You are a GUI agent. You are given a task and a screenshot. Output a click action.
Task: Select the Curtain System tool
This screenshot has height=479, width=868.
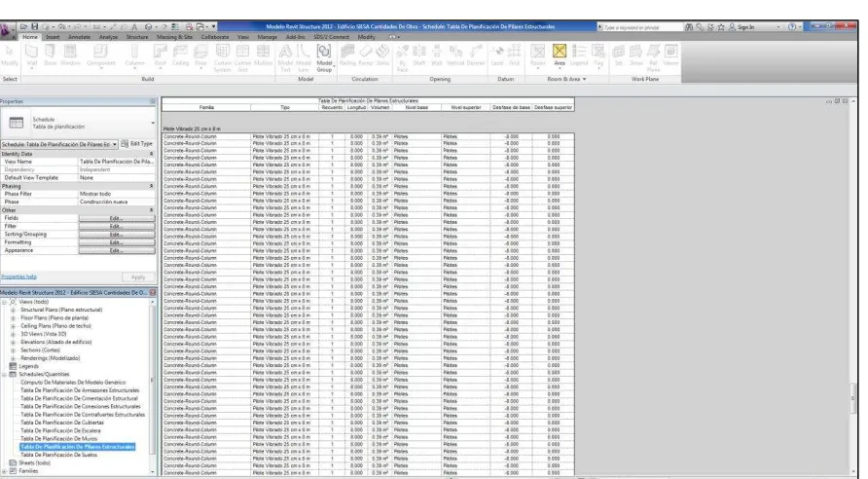point(222,58)
